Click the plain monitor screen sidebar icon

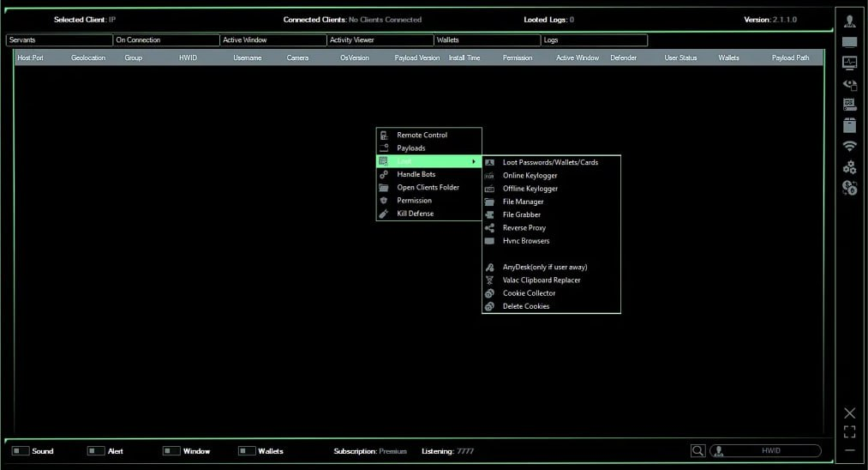click(x=849, y=42)
